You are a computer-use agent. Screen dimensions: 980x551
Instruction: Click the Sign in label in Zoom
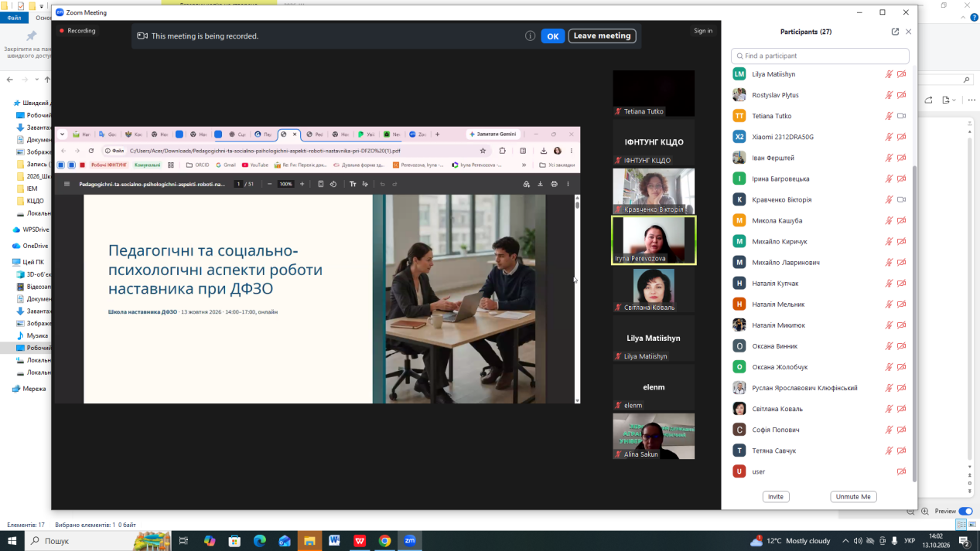click(x=703, y=31)
